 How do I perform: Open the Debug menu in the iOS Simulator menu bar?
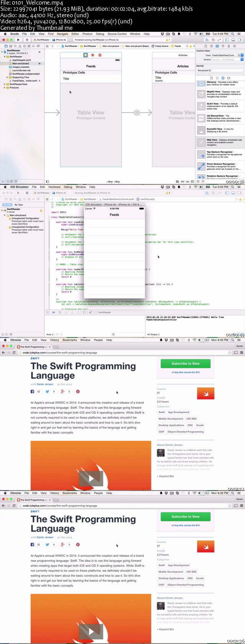[68, 187]
